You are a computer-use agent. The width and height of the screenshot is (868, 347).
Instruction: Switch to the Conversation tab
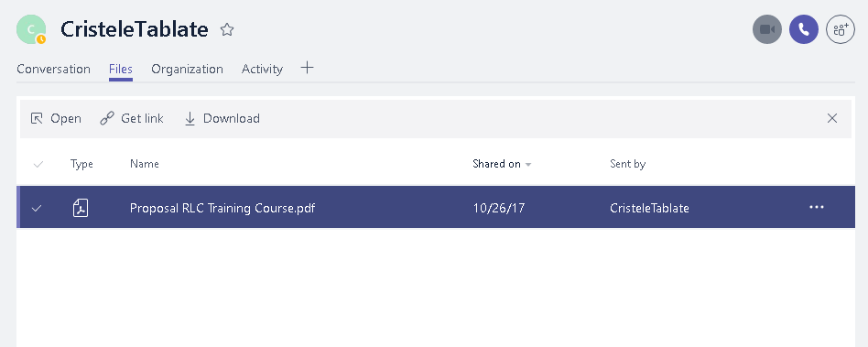point(53,70)
